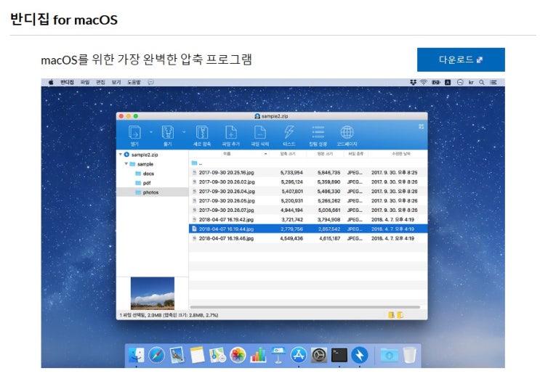The height and width of the screenshot is (392, 540).
Task: Click the 열기 (Open) toolbar icon
Action: 134,132
